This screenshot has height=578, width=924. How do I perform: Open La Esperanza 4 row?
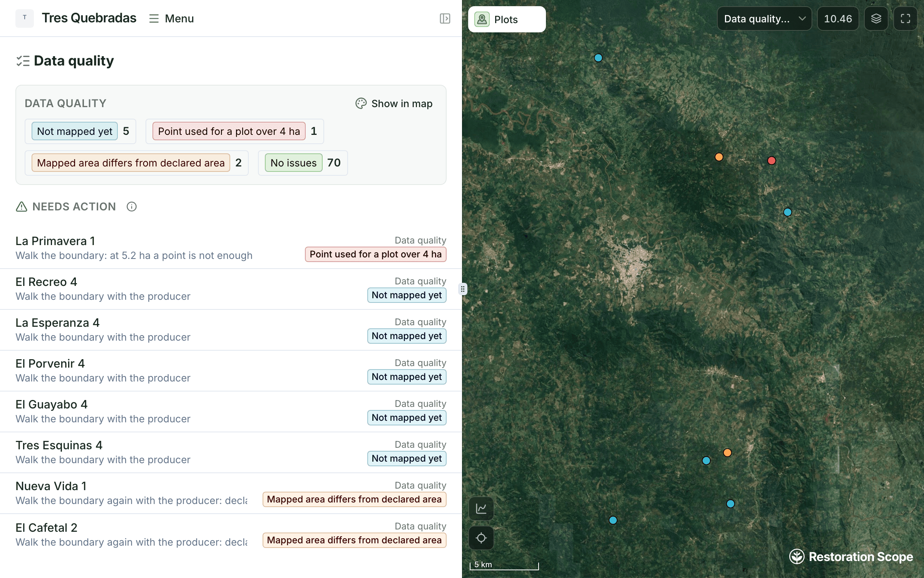coord(231,330)
